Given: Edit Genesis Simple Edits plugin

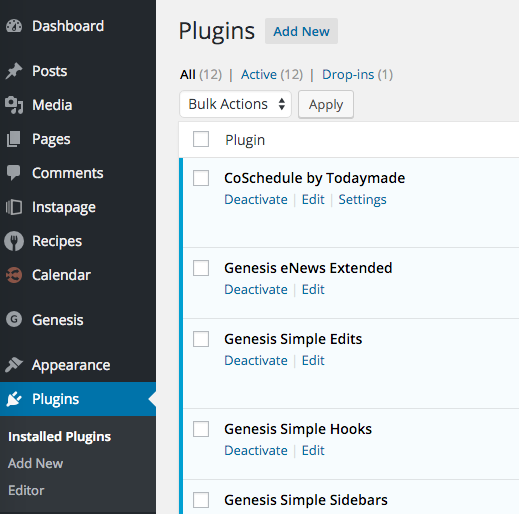Looking at the screenshot, I should [313, 360].
